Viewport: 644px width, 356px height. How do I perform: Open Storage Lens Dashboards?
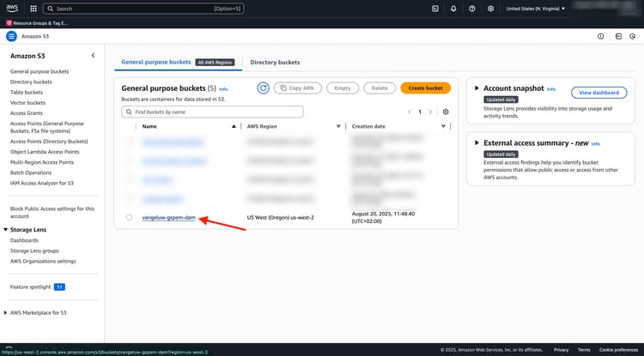[24, 240]
